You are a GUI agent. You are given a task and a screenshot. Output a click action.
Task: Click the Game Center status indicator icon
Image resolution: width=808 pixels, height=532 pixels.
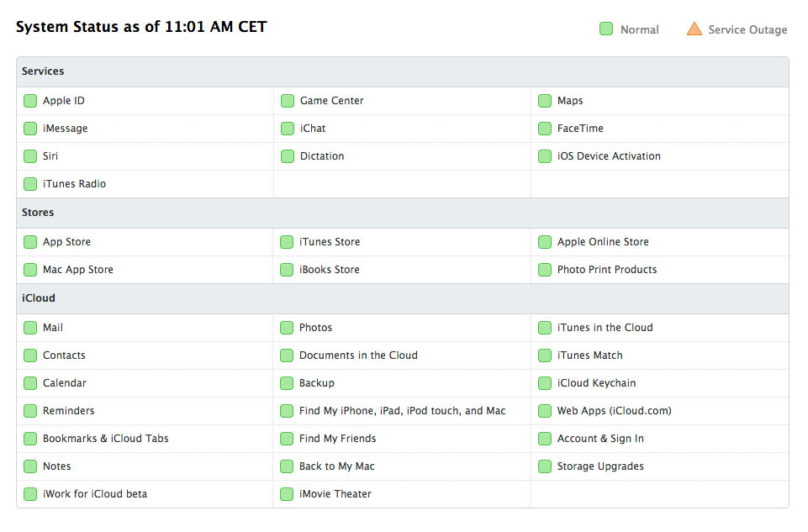288,101
